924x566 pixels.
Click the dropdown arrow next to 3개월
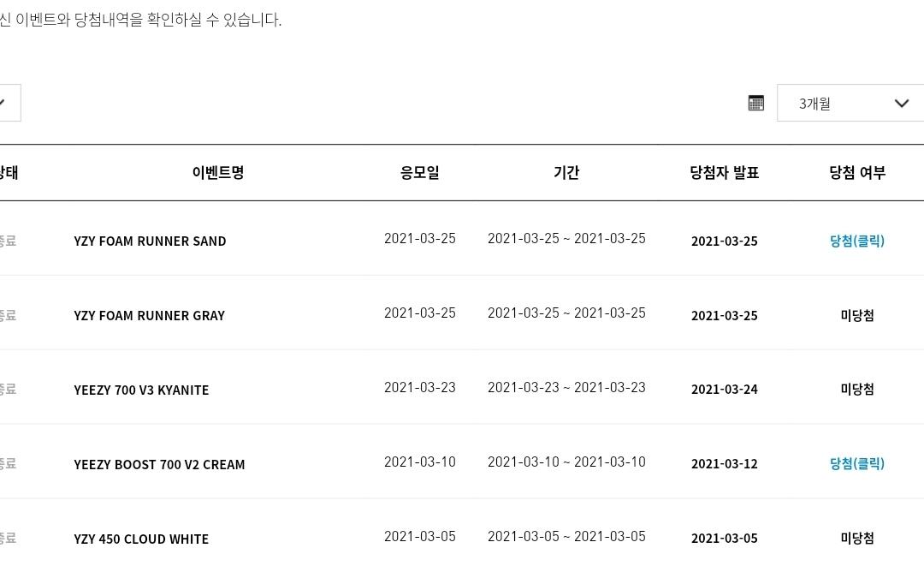click(901, 104)
